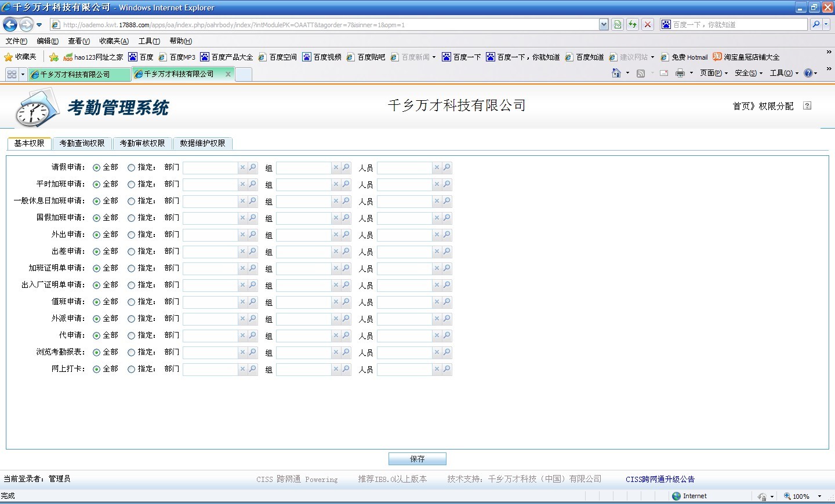
Task: Click the help question mark icon
Action: tap(807, 105)
